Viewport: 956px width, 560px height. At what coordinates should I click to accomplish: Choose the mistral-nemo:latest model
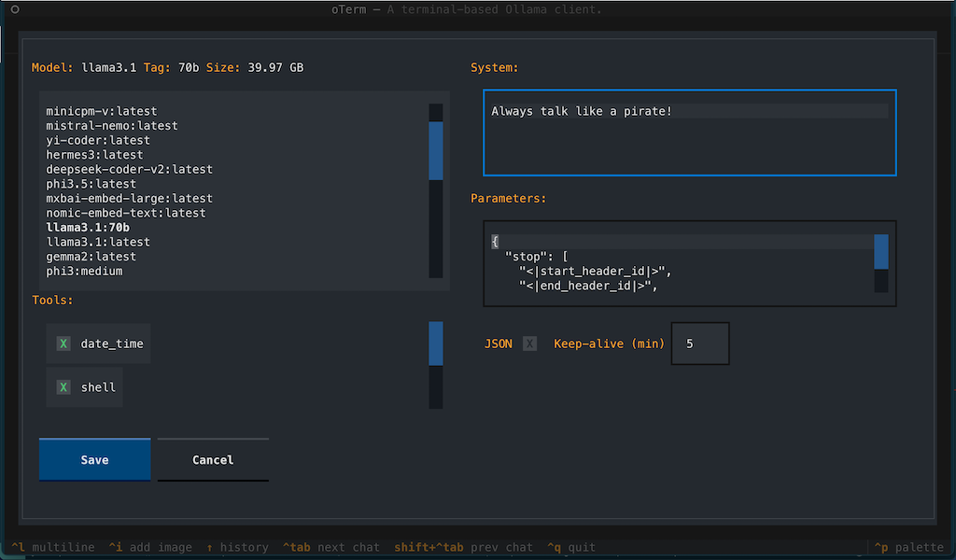(111, 125)
